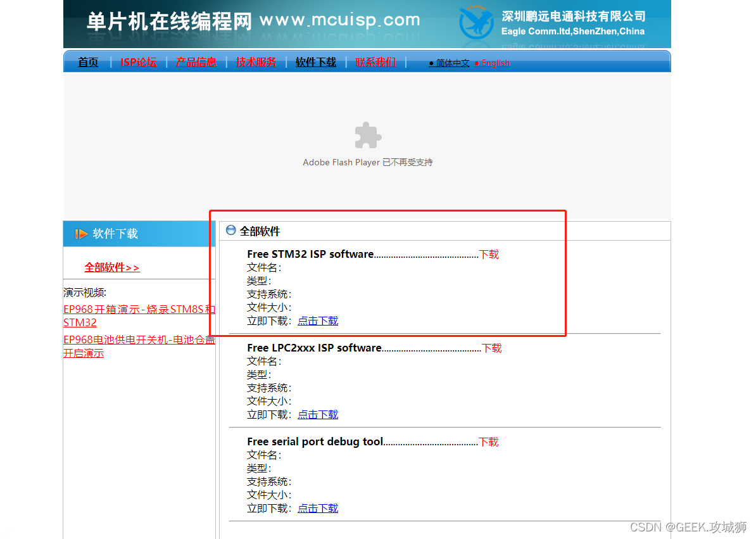Click the 演示视频: label in sidebar

[85, 293]
